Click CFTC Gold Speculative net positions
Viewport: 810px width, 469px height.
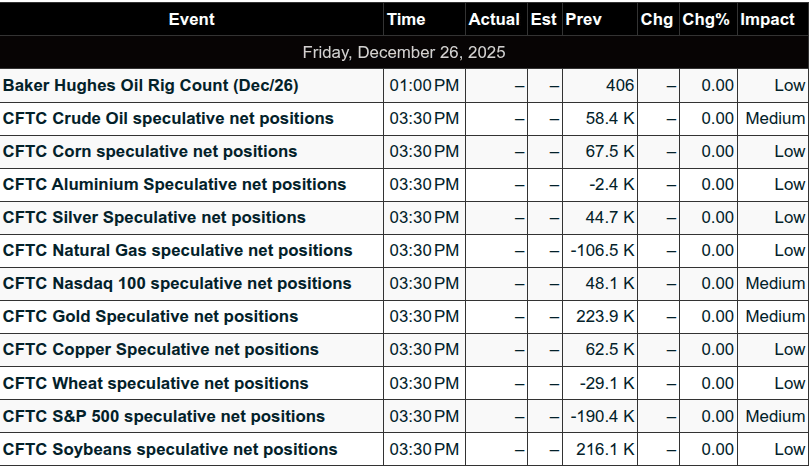click(x=150, y=317)
